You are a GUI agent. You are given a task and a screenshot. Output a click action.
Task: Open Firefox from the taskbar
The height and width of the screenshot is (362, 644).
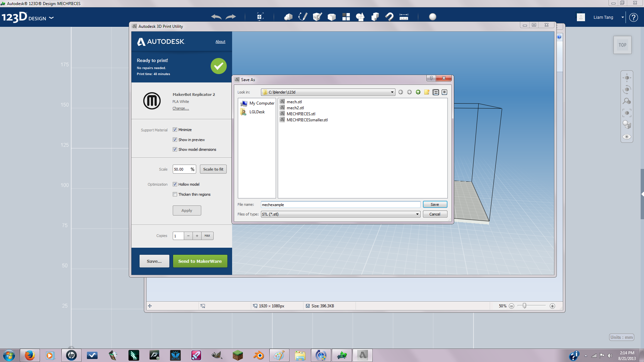pos(30,355)
